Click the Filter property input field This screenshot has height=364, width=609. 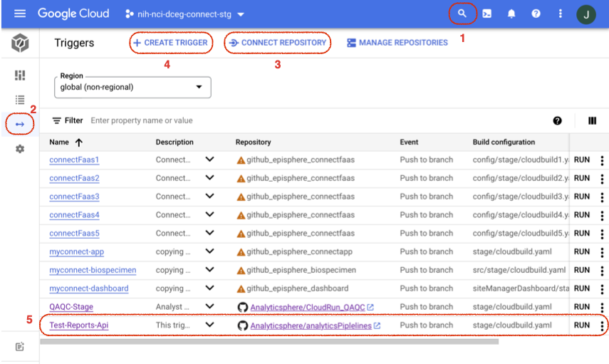[x=142, y=121]
